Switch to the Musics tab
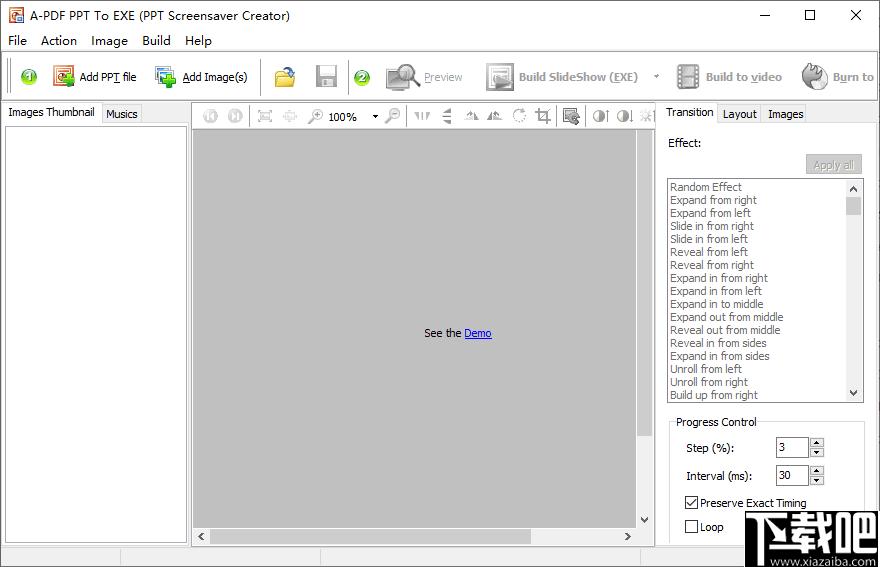 pos(122,114)
